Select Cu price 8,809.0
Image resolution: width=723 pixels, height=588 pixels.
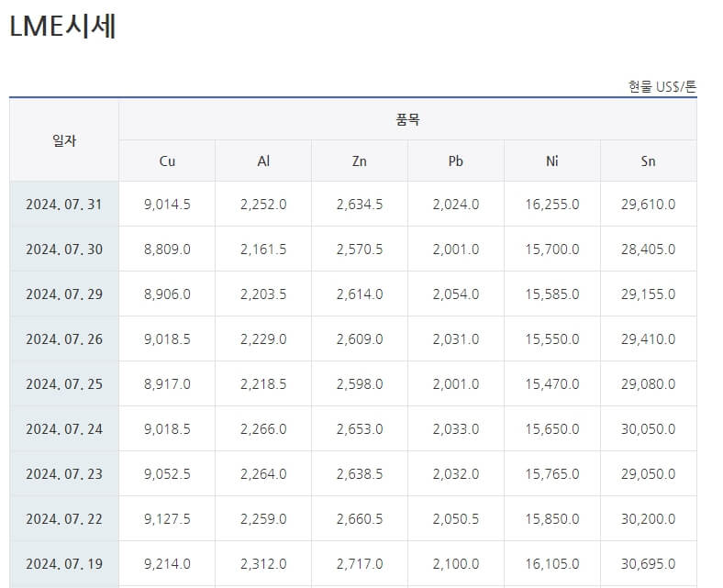pyautogui.click(x=167, y=249)
